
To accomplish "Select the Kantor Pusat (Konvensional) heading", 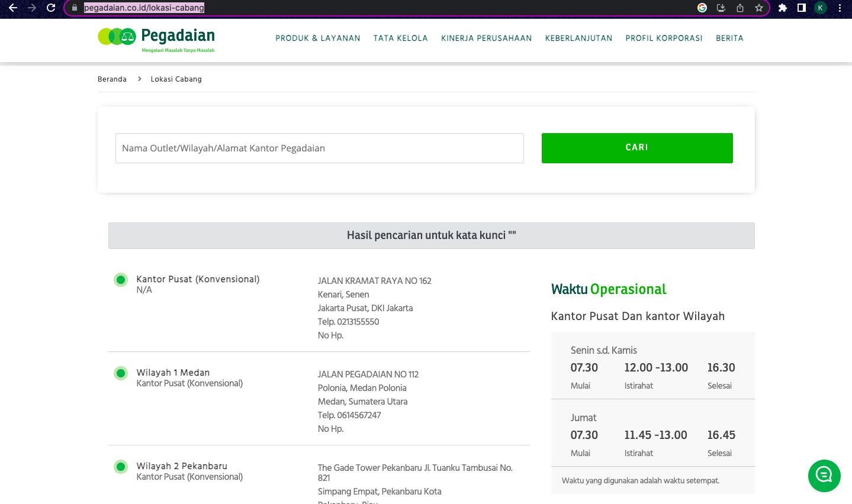I will point(198,279).
